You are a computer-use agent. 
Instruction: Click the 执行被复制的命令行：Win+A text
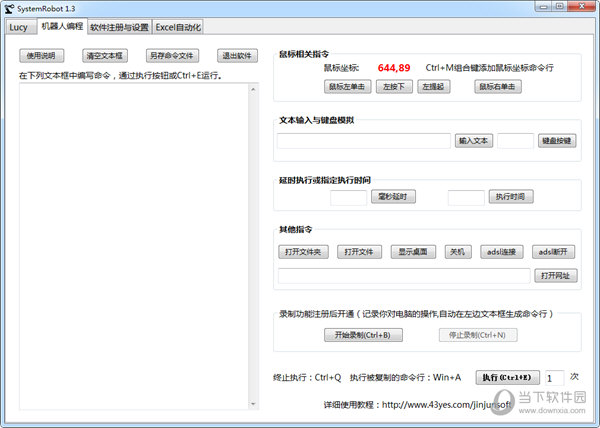(x=405, y=378)
